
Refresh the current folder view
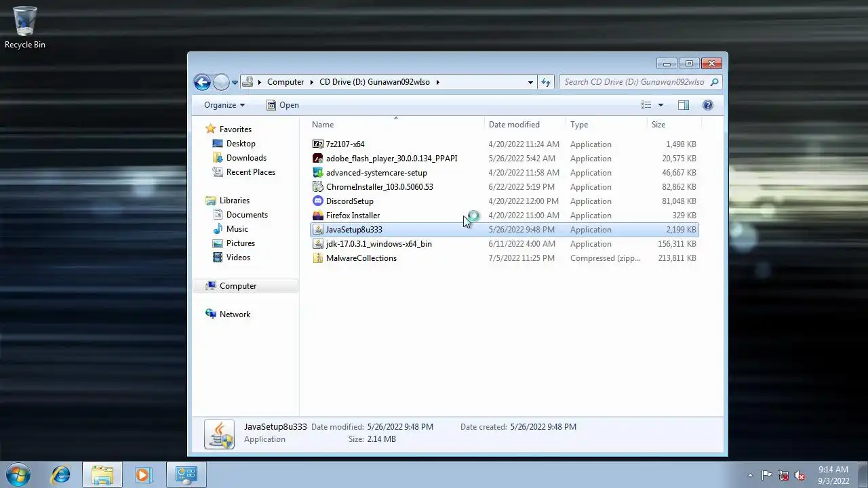546,82
